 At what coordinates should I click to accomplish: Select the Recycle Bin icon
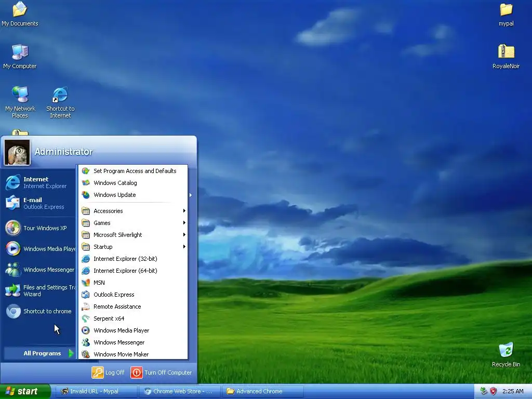(506, 354)
